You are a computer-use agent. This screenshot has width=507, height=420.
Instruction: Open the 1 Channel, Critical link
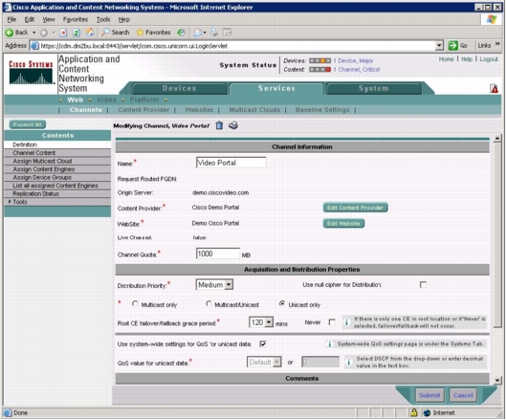pos(356,70)
